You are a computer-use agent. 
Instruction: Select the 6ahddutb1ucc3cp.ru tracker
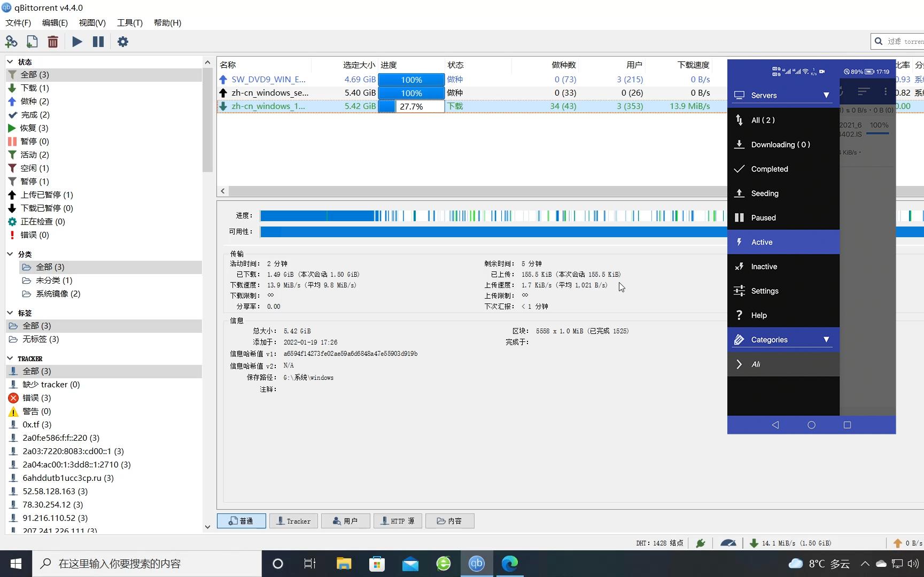point(104,478)
